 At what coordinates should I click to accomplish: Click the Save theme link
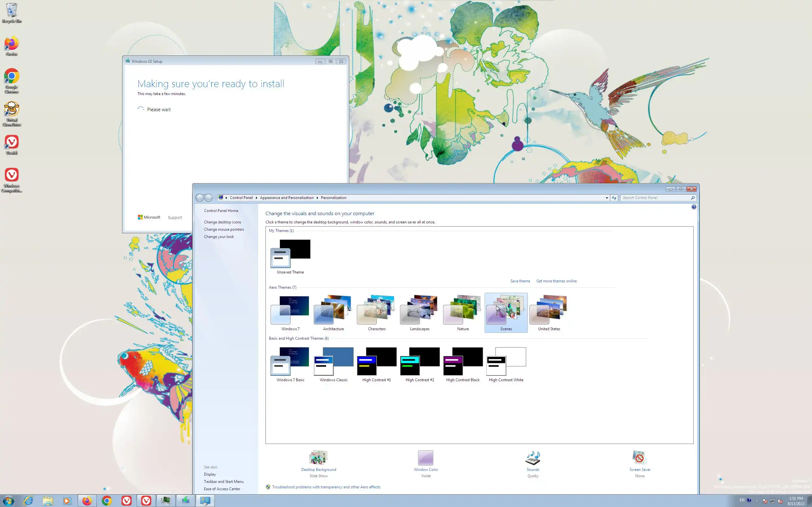520,281
